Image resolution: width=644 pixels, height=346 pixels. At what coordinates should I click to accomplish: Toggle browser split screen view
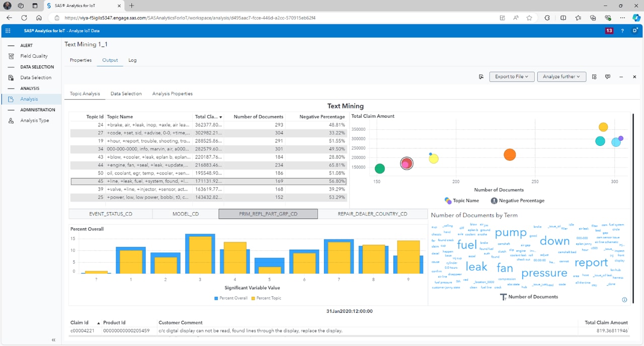click(563, 18)
